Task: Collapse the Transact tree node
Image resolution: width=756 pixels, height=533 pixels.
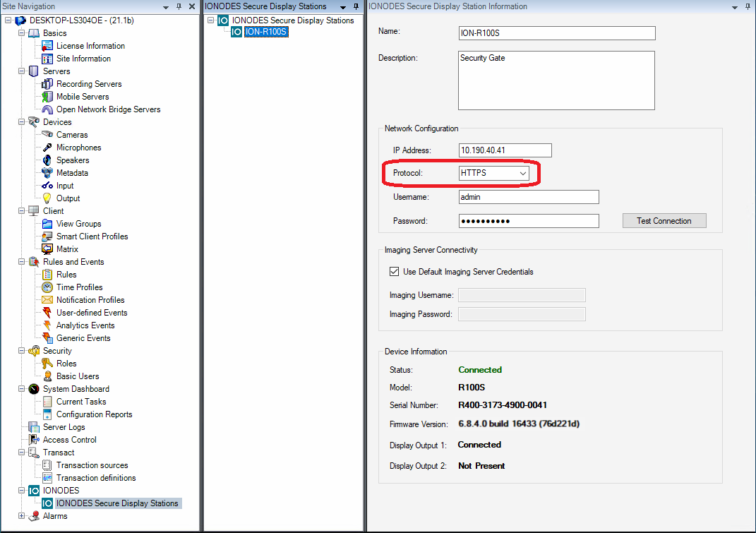Action: [x=22, y=453]
